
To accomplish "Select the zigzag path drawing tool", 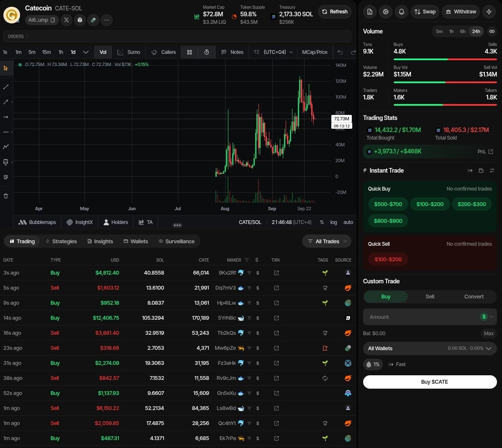I will [6, 147].
